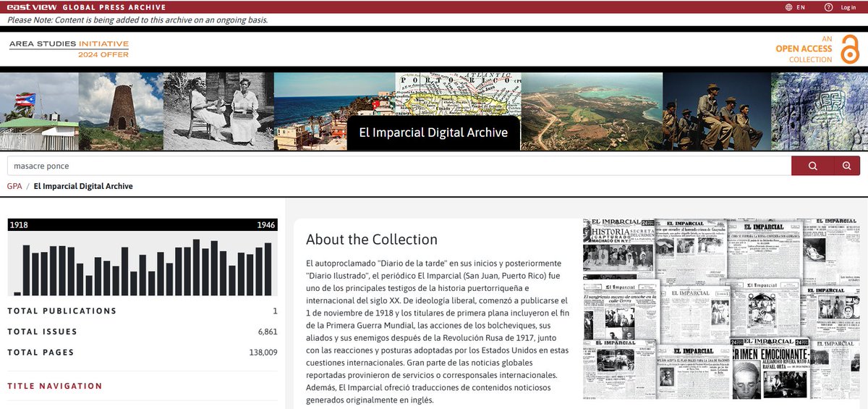The width and height of the screenshot is (868, 409).
Task: Click the 'Total Publications' label
Action: click(61, 311)
